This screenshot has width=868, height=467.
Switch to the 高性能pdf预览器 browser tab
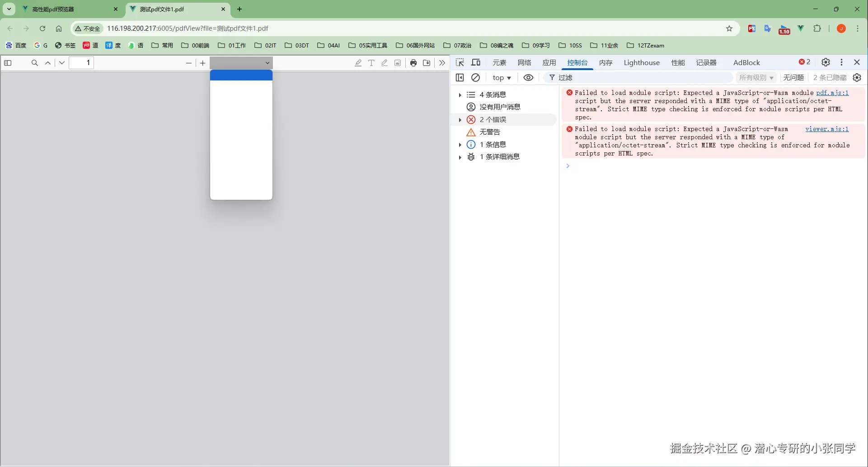click(x=71, y=9)
